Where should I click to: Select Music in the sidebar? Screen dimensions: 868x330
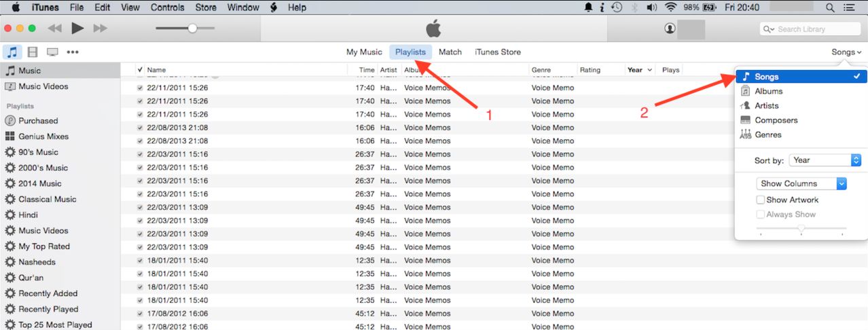pos(60,71)
